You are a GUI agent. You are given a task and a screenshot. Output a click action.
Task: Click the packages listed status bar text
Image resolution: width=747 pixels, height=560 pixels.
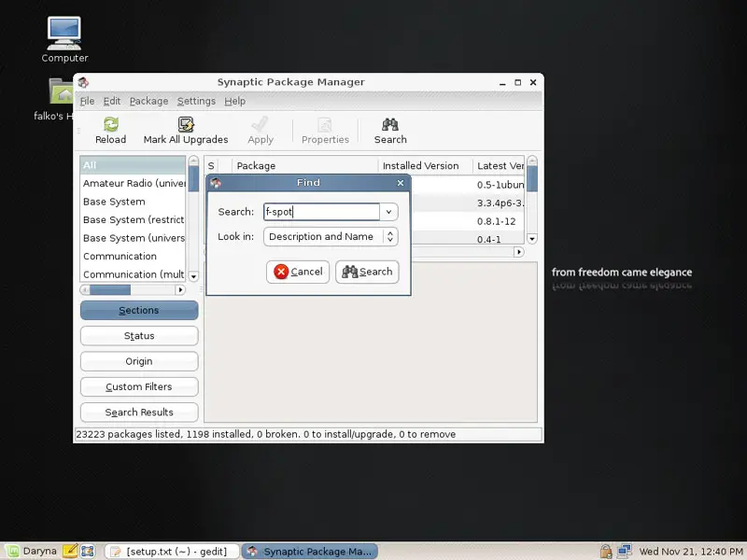click(266, 434)
